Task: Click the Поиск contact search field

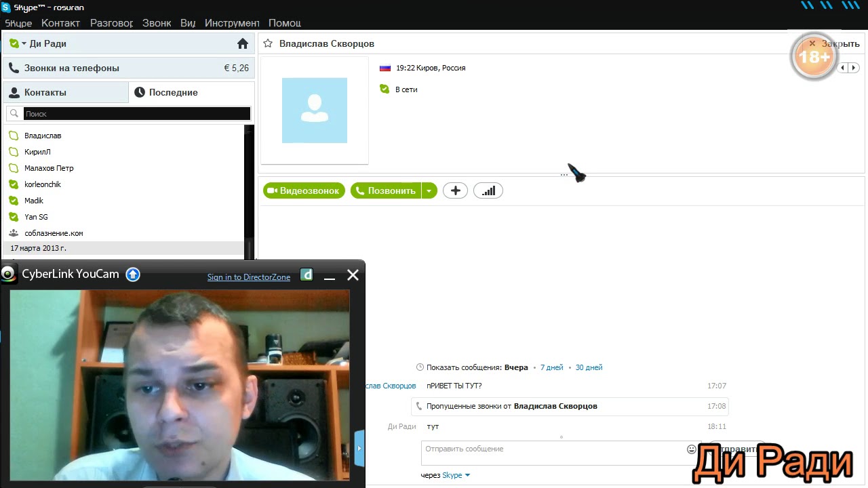Action: point(137,114)
